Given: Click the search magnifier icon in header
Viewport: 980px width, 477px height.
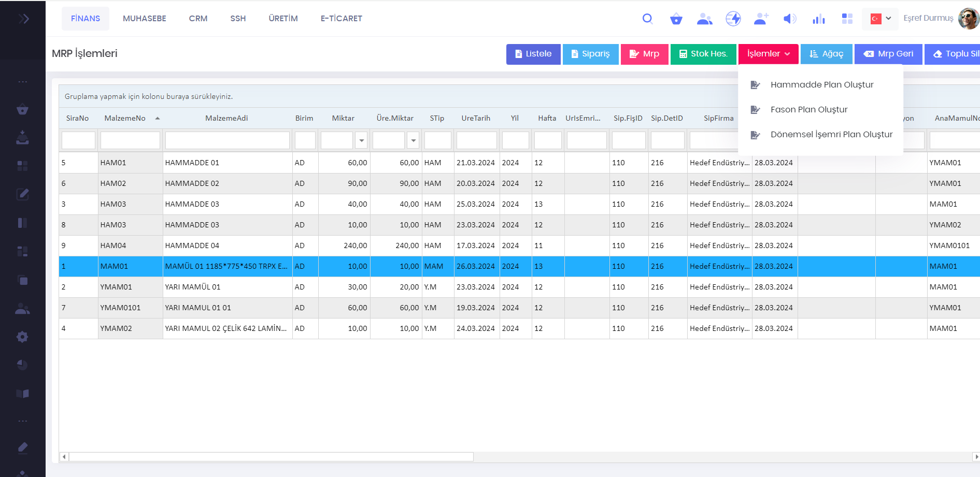Looking at the screenshot, I should point(647,19).
